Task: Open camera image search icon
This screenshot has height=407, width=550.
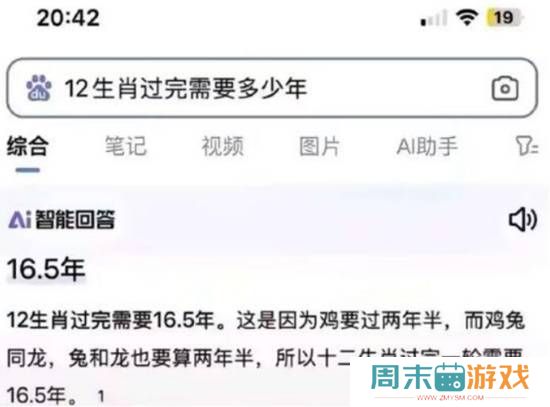Action: coord(505,88)
